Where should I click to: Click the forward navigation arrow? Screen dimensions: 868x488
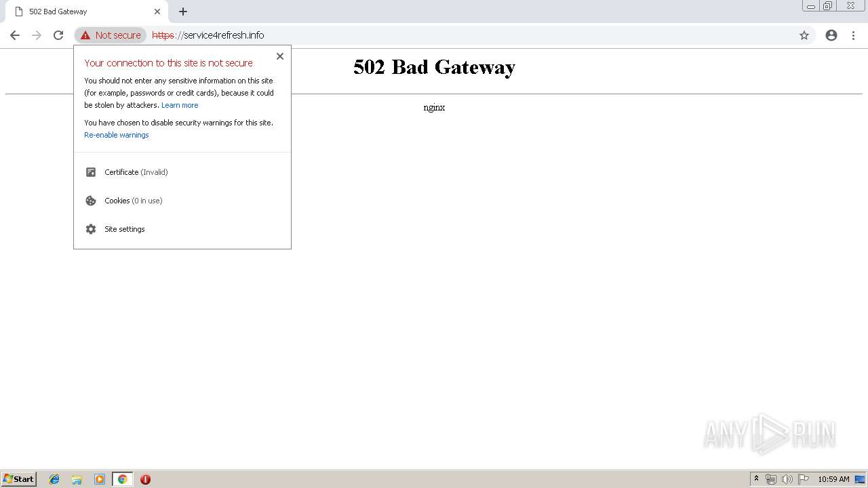pos(37,35)
